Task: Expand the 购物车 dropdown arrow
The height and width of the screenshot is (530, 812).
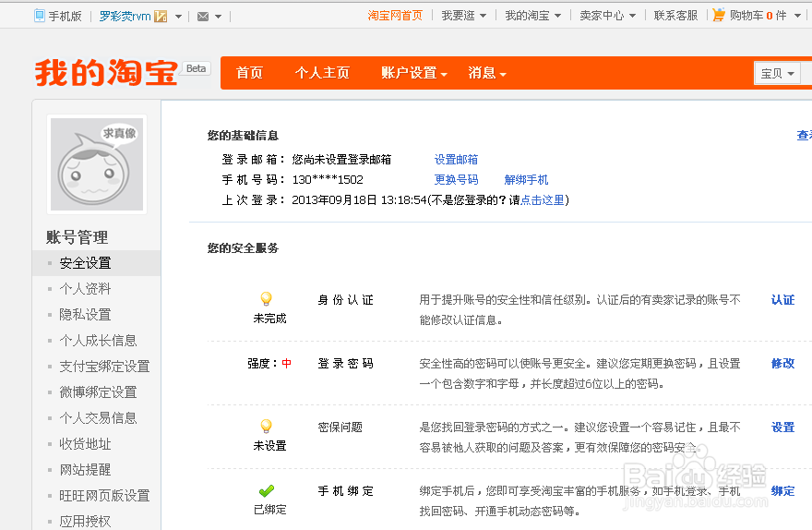Action: (797, 16)
